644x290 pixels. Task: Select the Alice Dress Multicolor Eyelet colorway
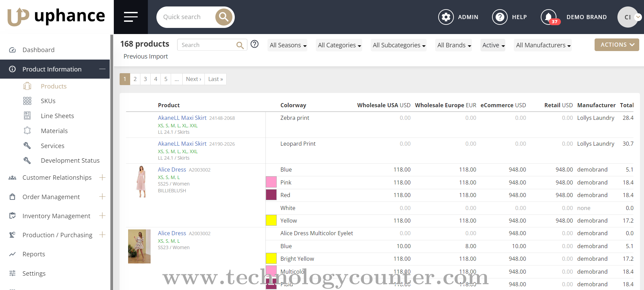317,233
